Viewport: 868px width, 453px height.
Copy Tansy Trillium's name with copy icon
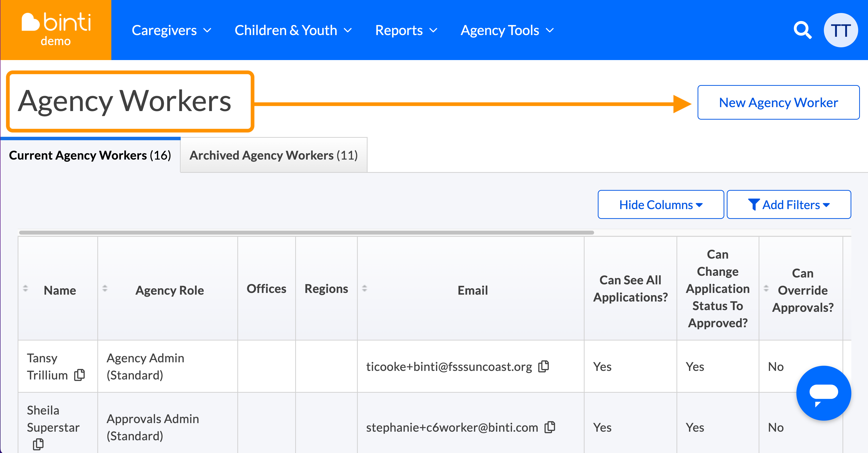[x=79, y=375]
